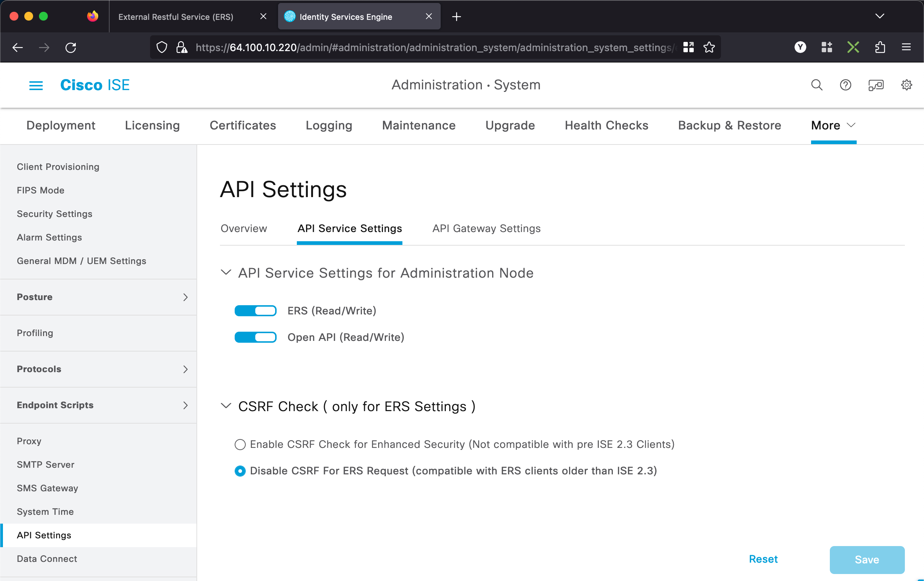Screen dimensions: 924x581
Task: Click the back navigation arrow
Action: pyautogui.click(x=17, y=47)
